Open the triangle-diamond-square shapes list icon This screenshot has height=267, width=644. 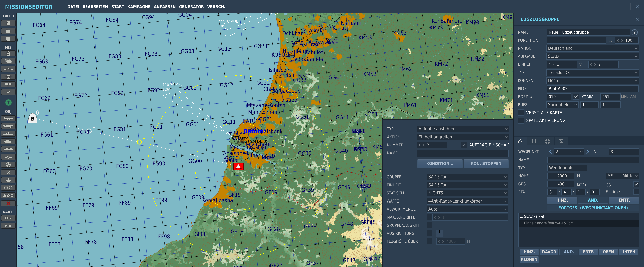click(8, 196)
